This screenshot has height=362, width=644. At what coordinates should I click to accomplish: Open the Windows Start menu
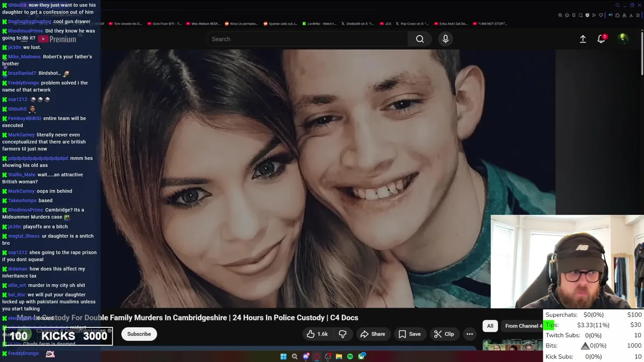pyautogui.click(x=283, y=356)
